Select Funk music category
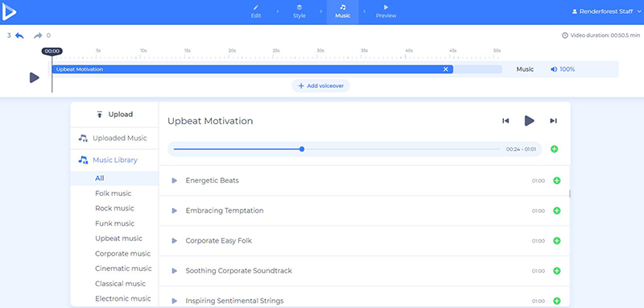Screen dimensions: 644x308 115,223
